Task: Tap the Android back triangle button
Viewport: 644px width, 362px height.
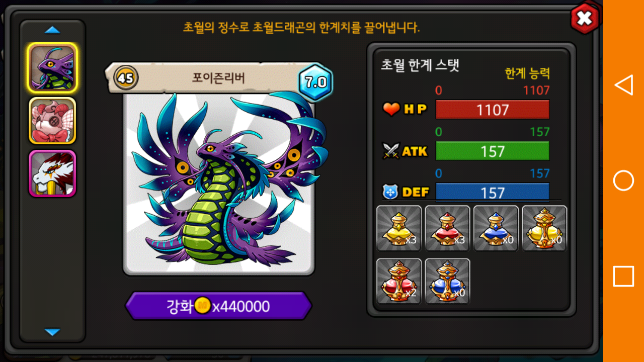Action: click(624, 85)
